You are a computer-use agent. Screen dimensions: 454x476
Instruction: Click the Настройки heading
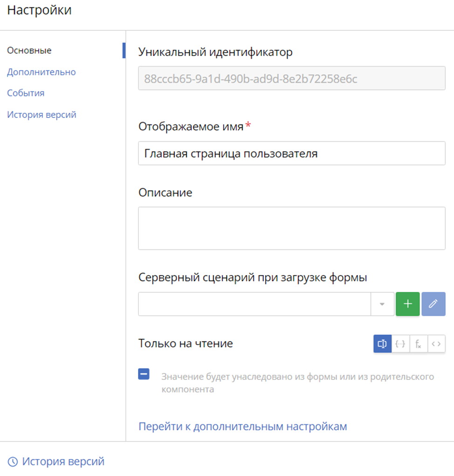(x=40, y=10)
